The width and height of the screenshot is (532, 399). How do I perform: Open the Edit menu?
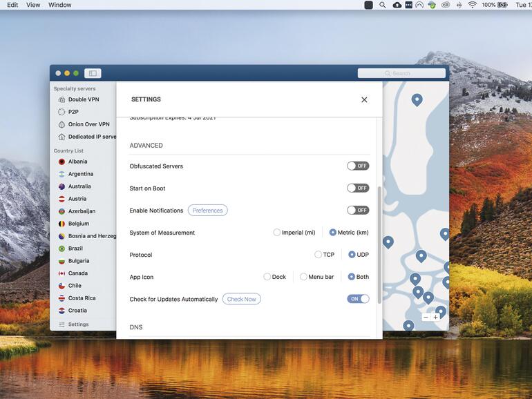click(x=12, y=5)
